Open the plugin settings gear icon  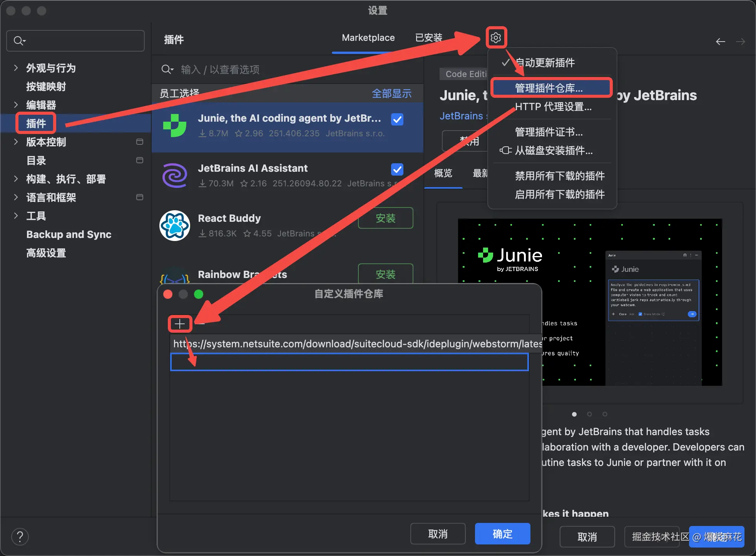[496, 38]
